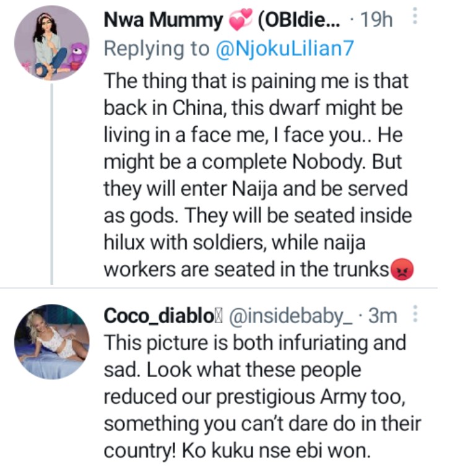Click the 'Replying to' label
The width and height of the screenshot is (476, 468).
[x=157, y=48]
